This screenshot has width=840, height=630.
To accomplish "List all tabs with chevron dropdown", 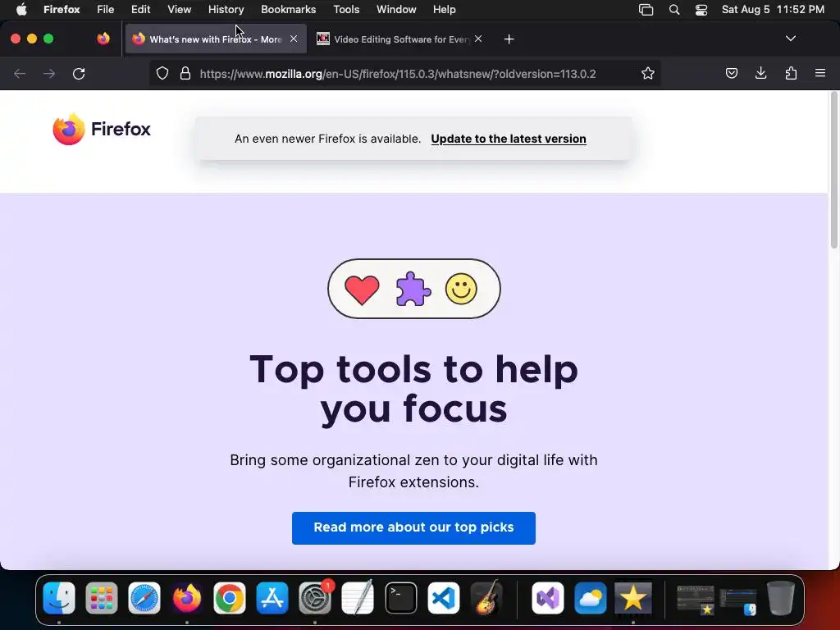I will (x=790, y=39).
